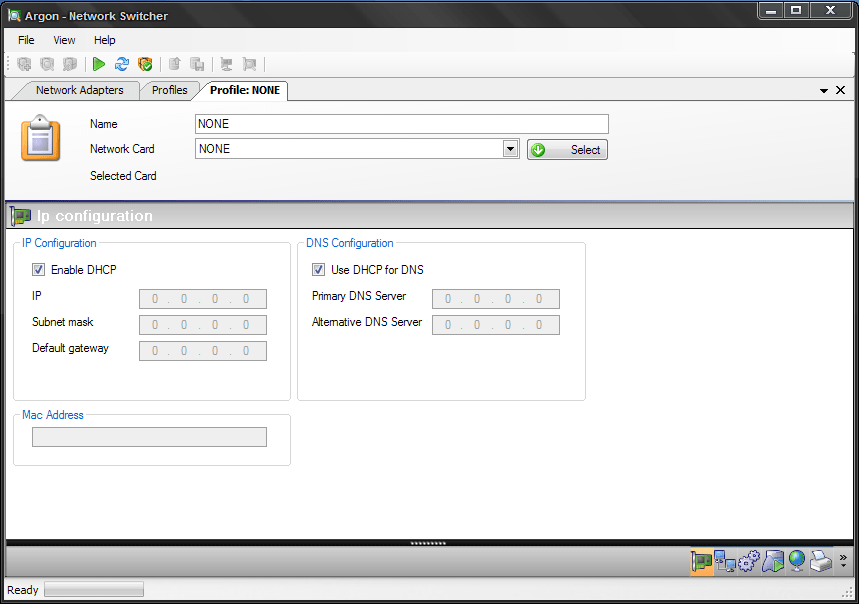Click inside the Name text field
This screenshot has height=604, width=859.
pyautogui.click(x=400, y=123)
